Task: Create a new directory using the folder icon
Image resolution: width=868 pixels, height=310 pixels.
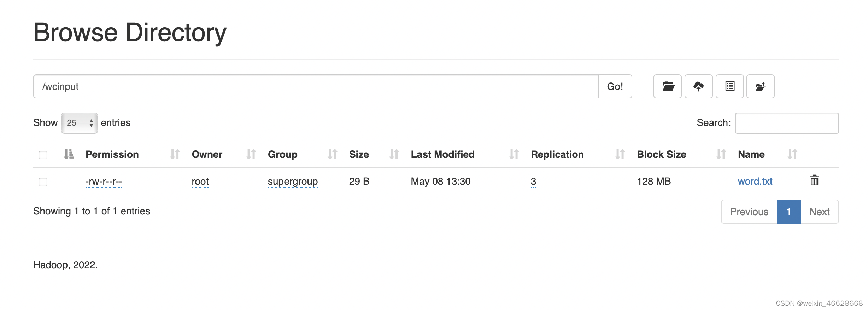Action: point(667,86)
